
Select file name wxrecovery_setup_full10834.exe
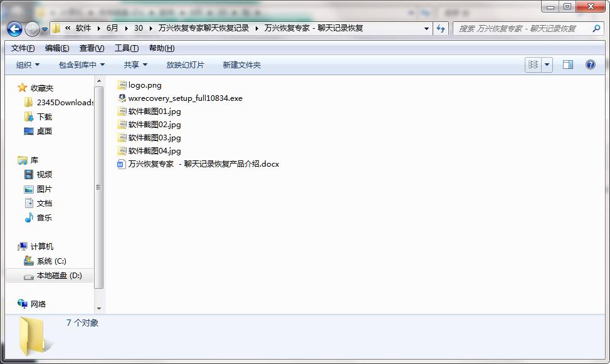point(185,98)
